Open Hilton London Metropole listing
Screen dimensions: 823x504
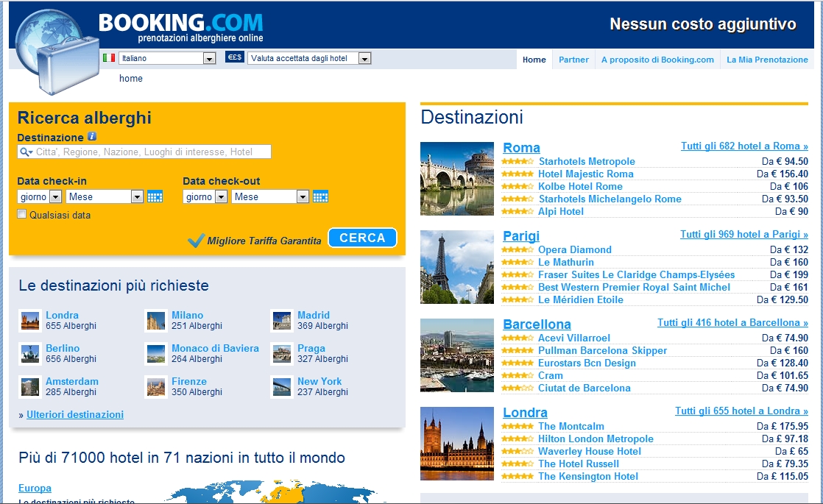596,439
